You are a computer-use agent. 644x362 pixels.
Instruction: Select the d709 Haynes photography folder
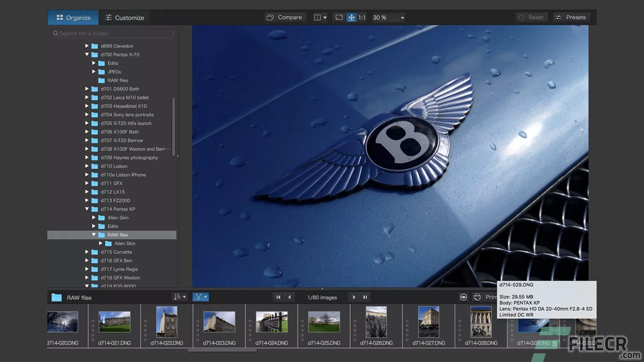click(x=129, y=157)
